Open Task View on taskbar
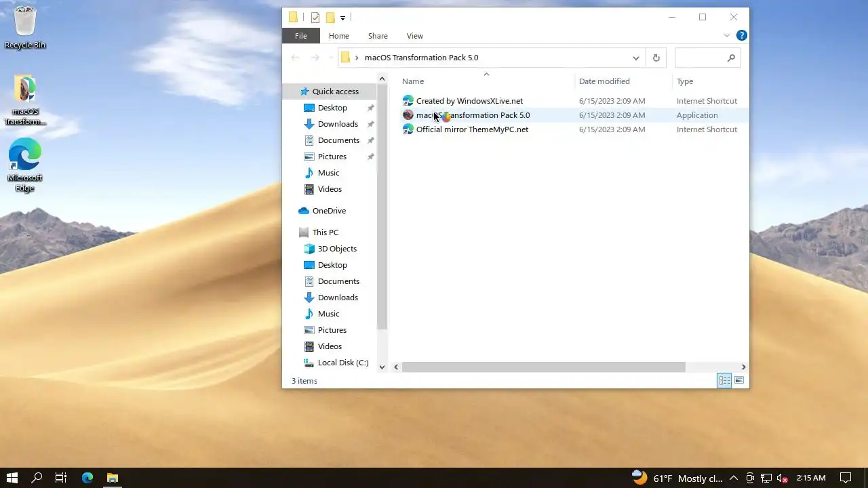This screenshot has height=488, width=868. [x=61, y=478]
